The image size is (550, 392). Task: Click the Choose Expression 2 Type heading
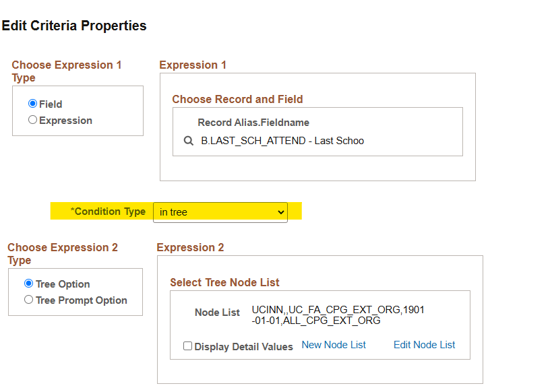(62, 253)
